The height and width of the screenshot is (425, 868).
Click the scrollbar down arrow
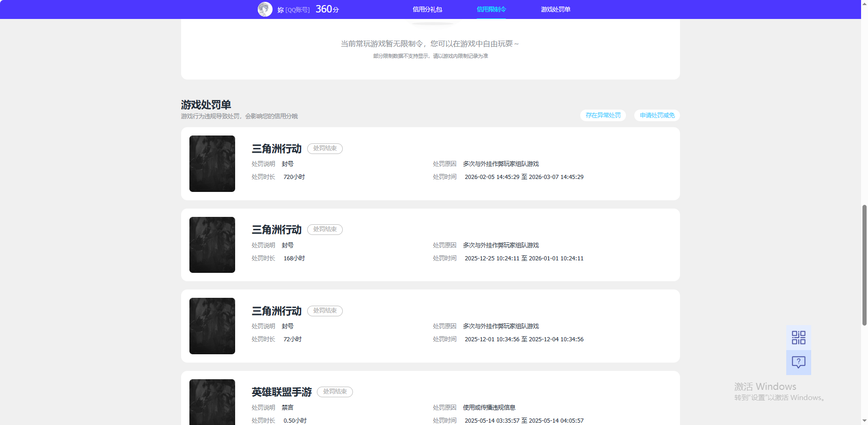[864, 421]
